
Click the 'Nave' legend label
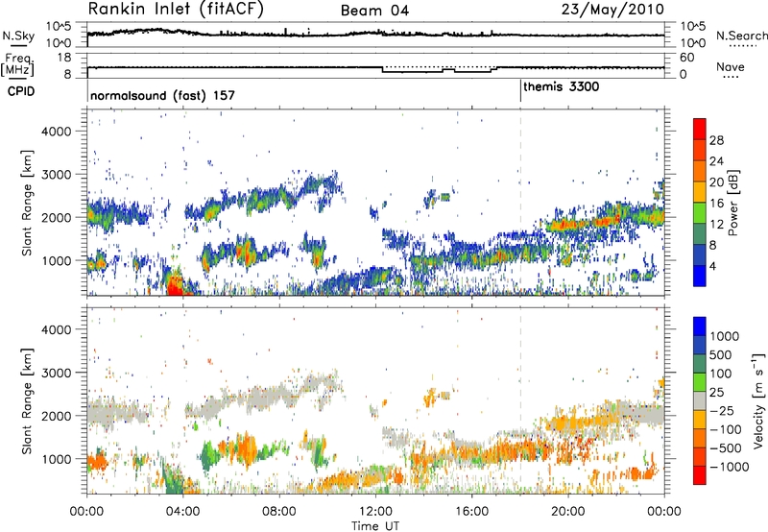[x=731, y=67]
